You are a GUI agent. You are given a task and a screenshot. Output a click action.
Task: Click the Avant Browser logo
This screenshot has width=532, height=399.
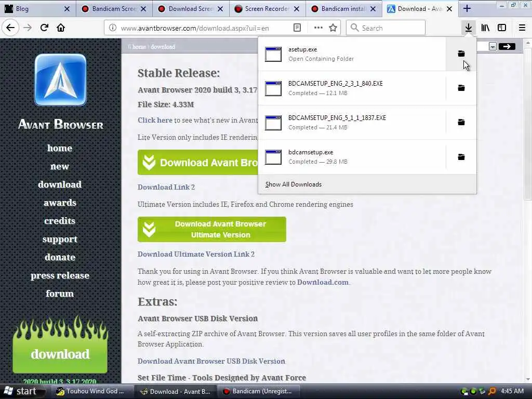[x=60, y=80]
